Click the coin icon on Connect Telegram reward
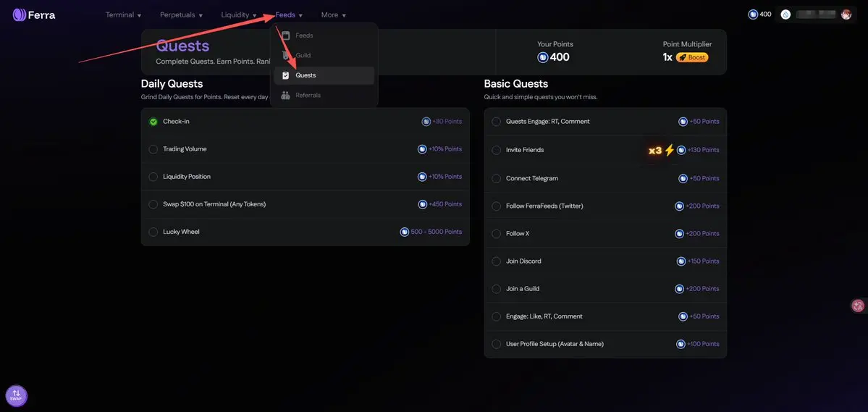 [x=683, y=178]
